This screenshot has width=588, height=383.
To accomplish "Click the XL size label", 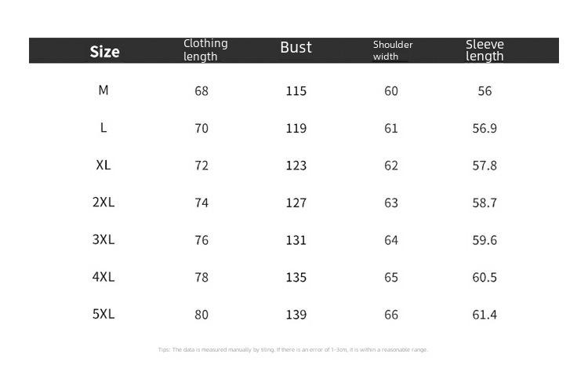I will (103, 165).
